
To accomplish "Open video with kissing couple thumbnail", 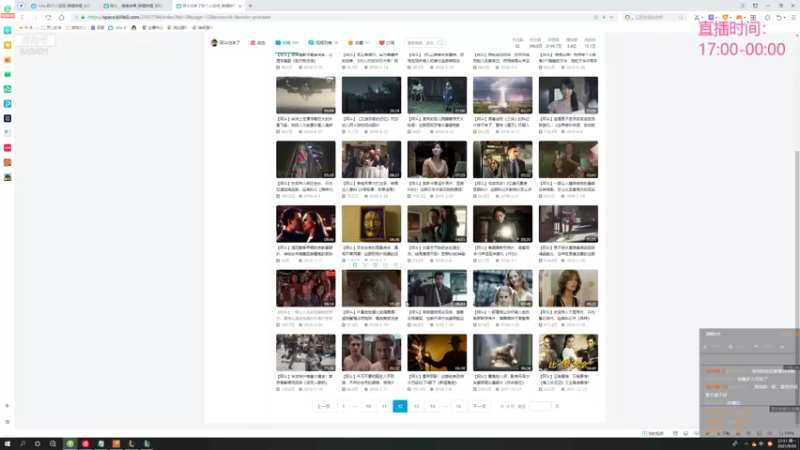I will pos(306,224).
